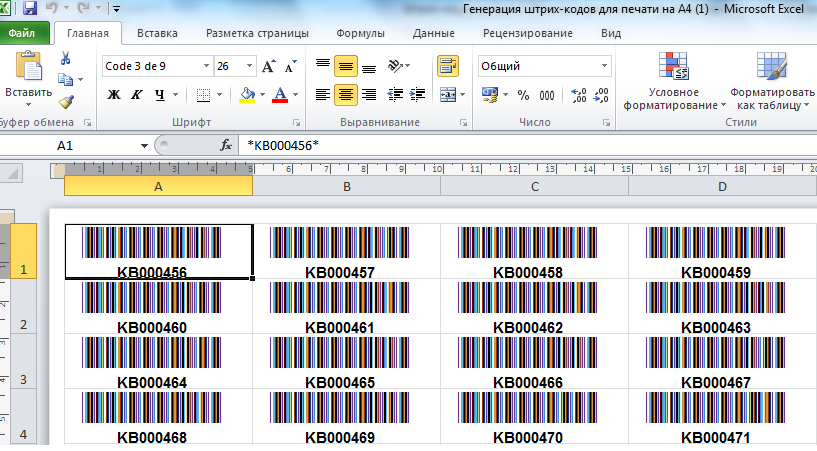The height and width of the screenshot is (451, 817).
Task: Select row 3 header
Action: [23, 361]
